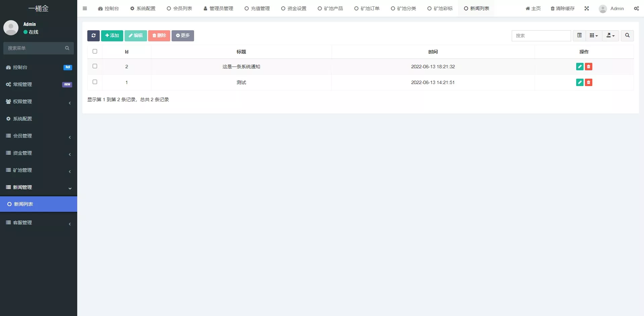Screen dimensions: 644x316
Task: Open the settings gears icon at top right
Action: 636,8
